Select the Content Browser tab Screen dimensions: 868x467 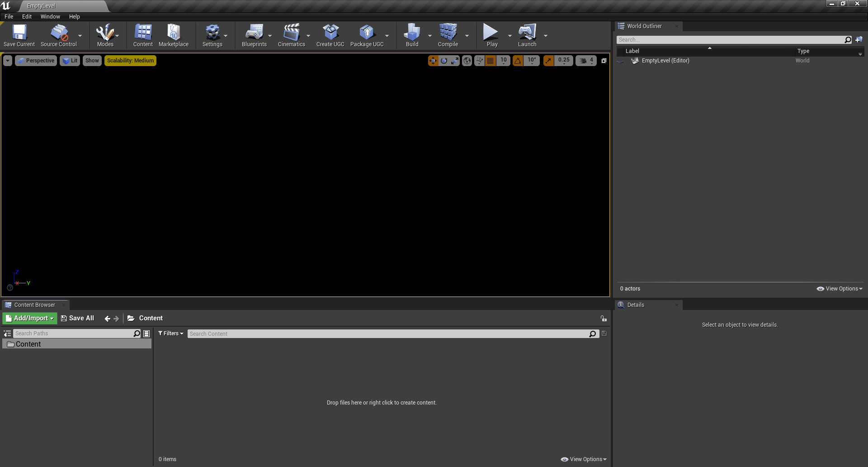pos(35,305)
